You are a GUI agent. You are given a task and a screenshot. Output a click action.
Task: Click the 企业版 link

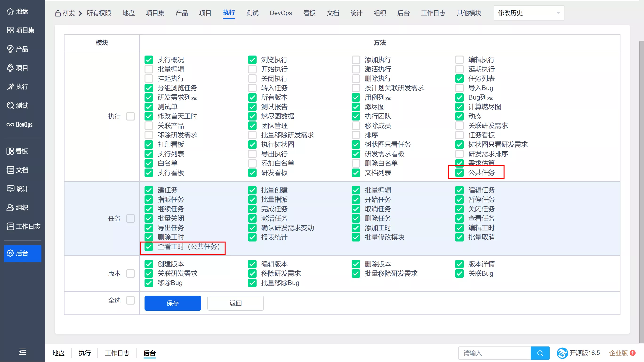(x=618, y=353)
